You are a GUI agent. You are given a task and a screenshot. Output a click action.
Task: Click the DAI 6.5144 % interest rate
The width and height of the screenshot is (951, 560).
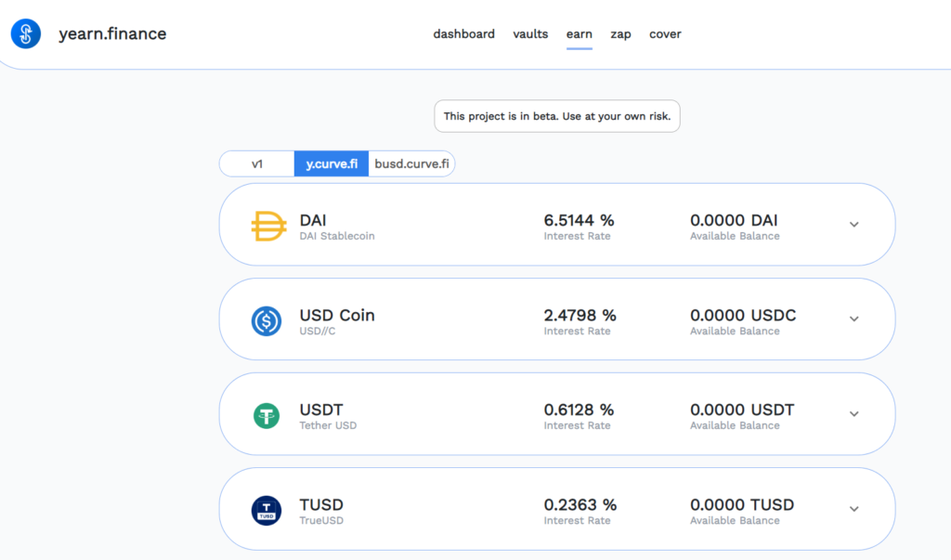point(579,221)
